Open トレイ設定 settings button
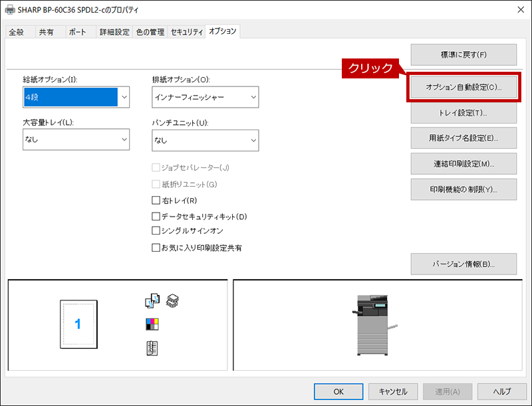Viewport: 532px width, 406px height. (x=463, y=113)
